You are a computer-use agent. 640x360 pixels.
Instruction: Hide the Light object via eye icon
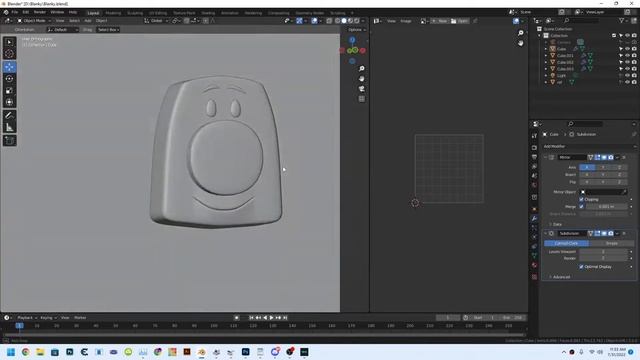[627, 76]
